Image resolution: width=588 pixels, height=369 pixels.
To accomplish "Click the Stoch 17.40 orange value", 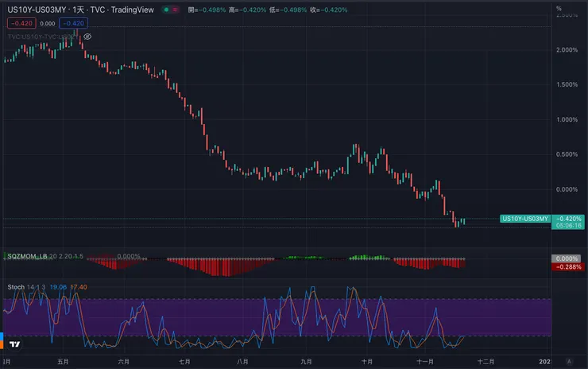I will [x=79, y=287].
